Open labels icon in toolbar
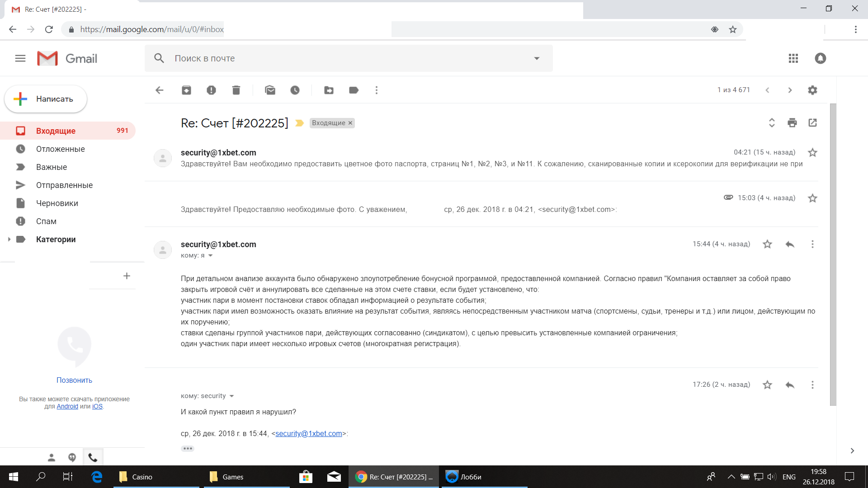Screen dimensions: 868x488 354,90
